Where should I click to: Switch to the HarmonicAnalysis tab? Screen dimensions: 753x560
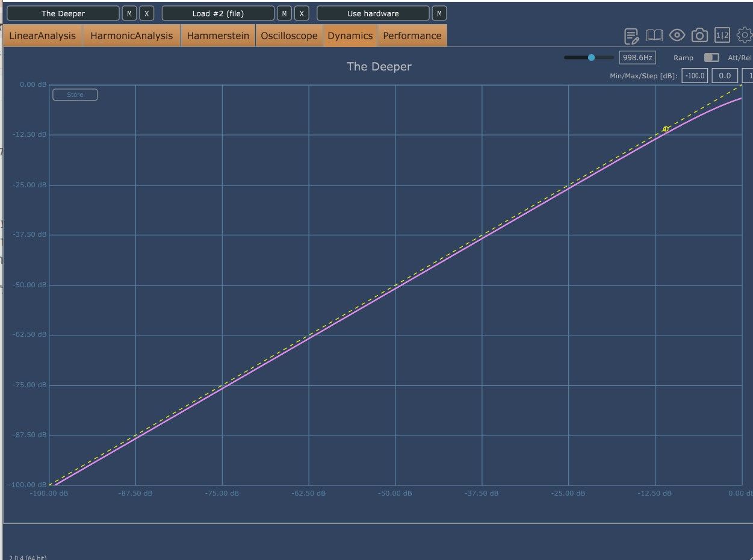(x=132, y=36)
